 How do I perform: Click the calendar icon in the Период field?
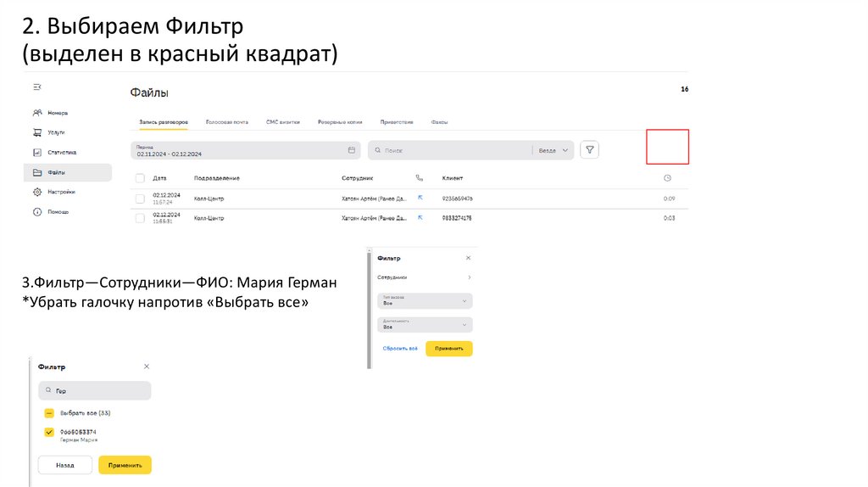(352, 150)
